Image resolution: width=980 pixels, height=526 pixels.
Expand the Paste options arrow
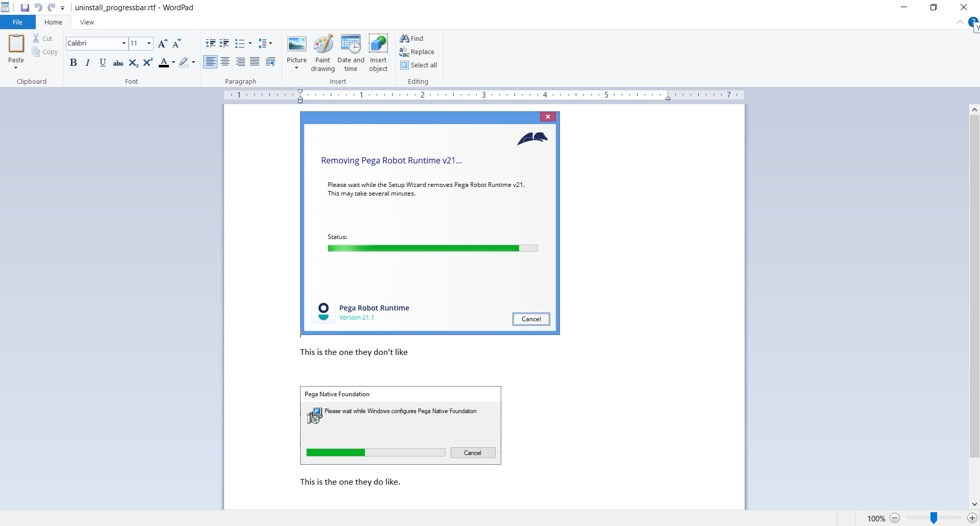(16, 67)
